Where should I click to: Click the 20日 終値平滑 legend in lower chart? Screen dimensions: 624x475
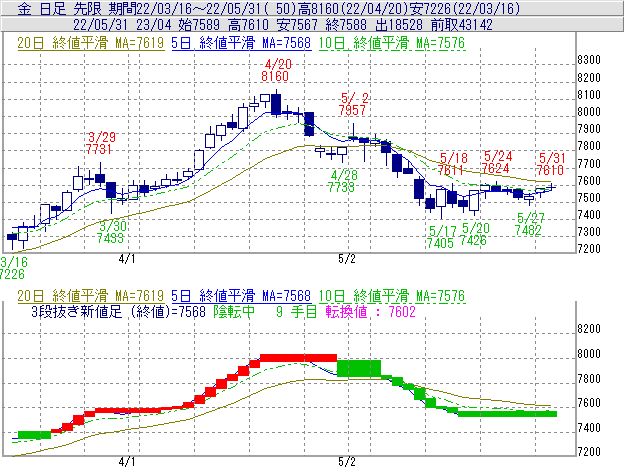click(x=91, y=296)
